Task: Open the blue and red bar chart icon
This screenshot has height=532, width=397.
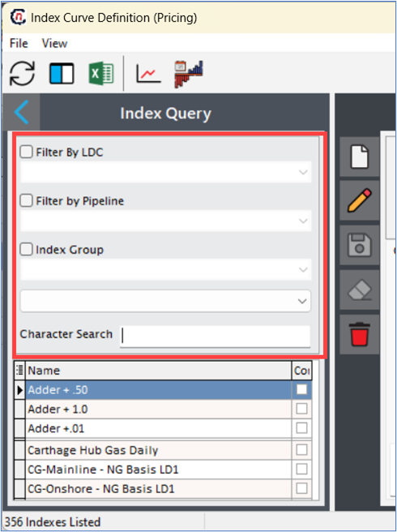Action: [x=189, y=74]
